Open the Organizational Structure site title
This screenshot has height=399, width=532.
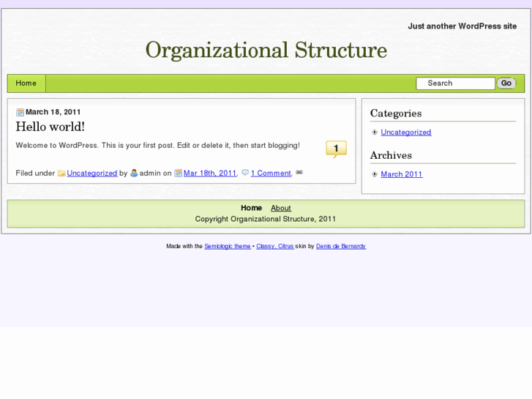266,51
